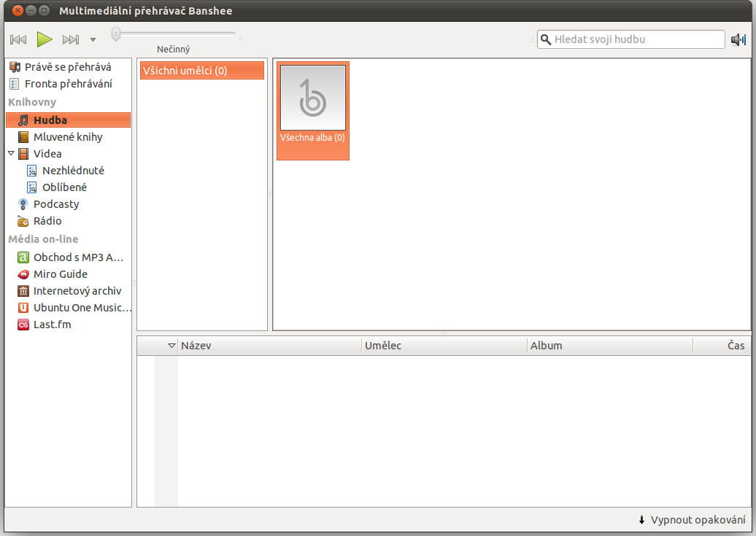
Task: Select the Hudba music note icon
Action: (x=23, y=120)
